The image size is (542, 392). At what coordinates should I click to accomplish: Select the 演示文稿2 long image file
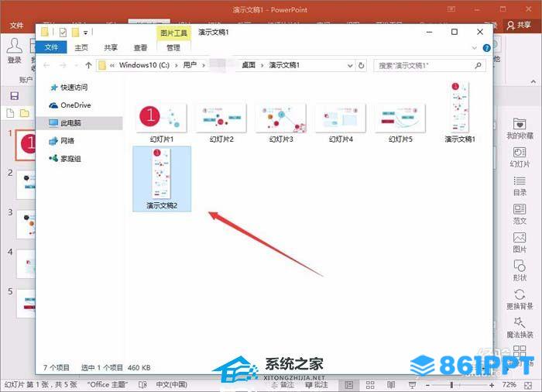(x=161, y=178)
